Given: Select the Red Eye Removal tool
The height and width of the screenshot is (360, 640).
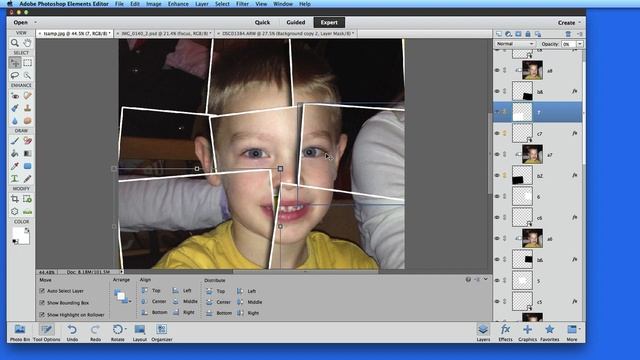Looking at the screenshot, I should tap(15, 96).
